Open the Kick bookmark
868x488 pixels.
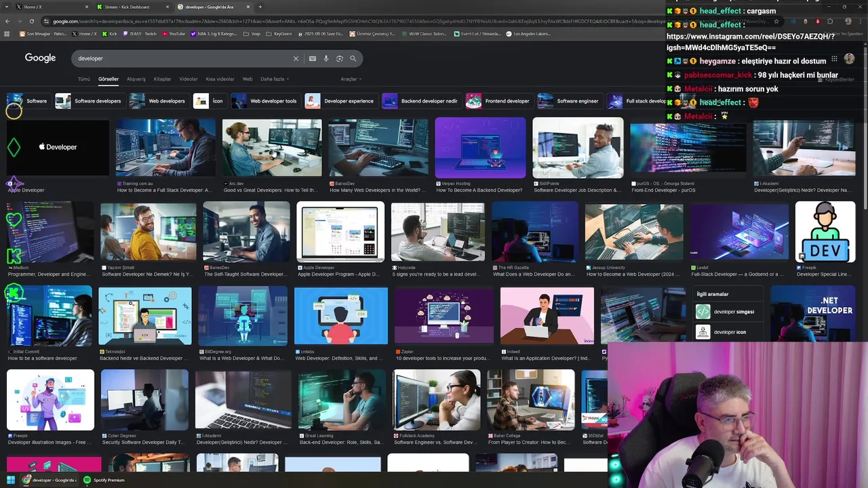(108, 33)
